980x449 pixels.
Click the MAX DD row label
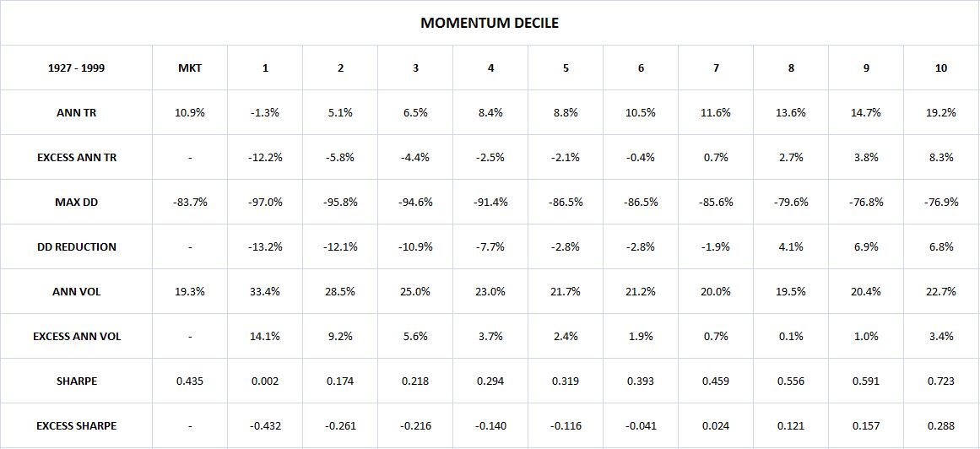77,203
